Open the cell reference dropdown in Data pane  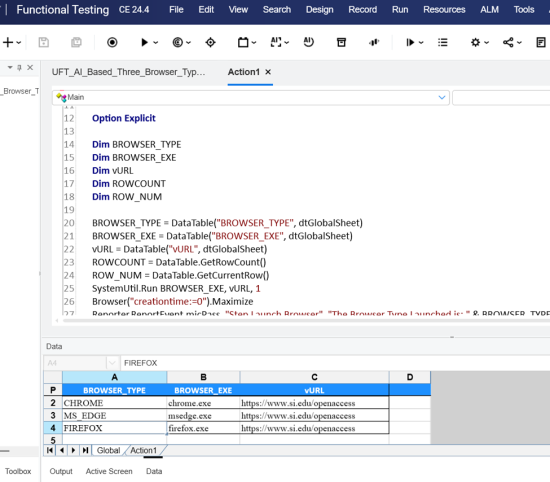(x=112, y=363)
